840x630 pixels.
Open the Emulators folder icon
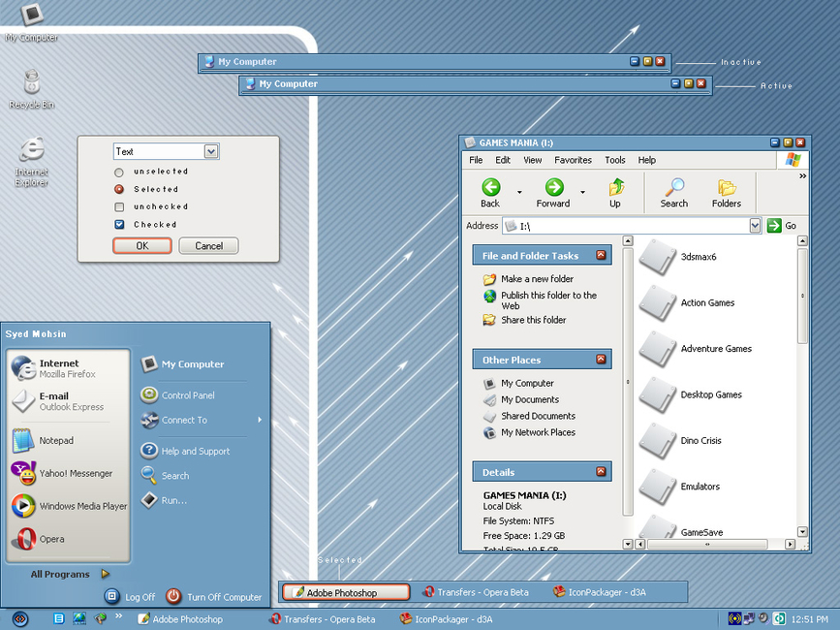[x=658, y=487]
